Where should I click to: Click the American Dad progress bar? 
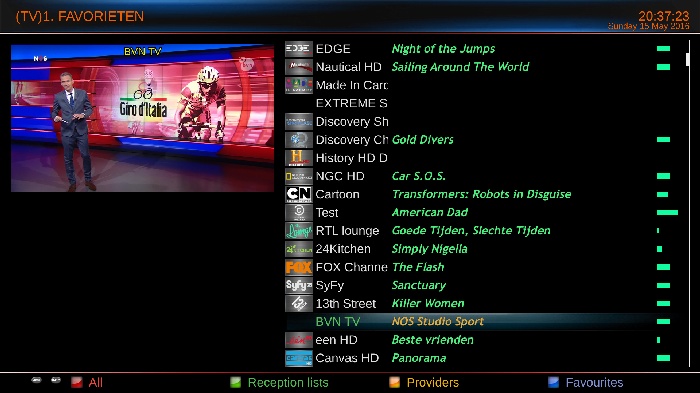(x=667, y=213)
